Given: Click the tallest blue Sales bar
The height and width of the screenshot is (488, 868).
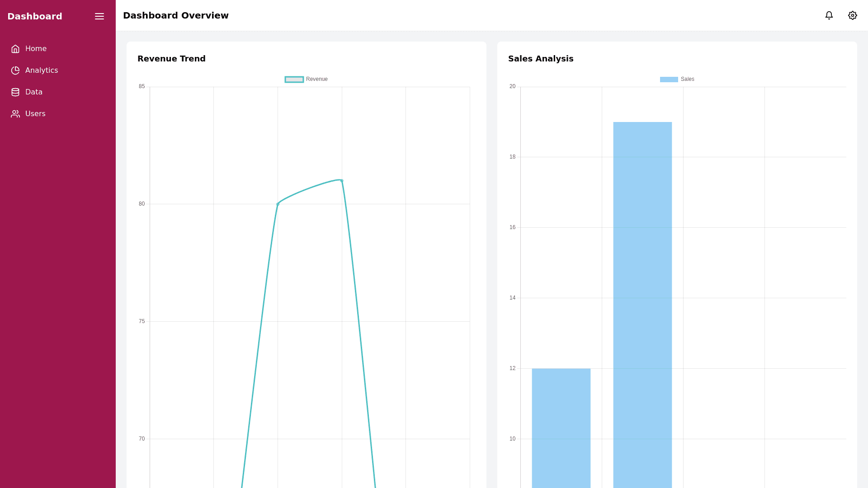Looking at the screenshot, I should point(642,303).
